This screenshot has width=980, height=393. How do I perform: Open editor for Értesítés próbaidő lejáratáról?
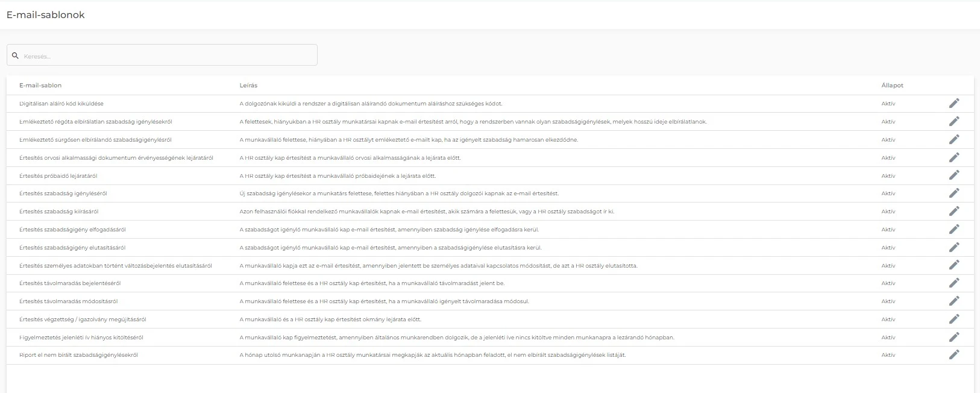pyautogui.click(x=954, y=175)
